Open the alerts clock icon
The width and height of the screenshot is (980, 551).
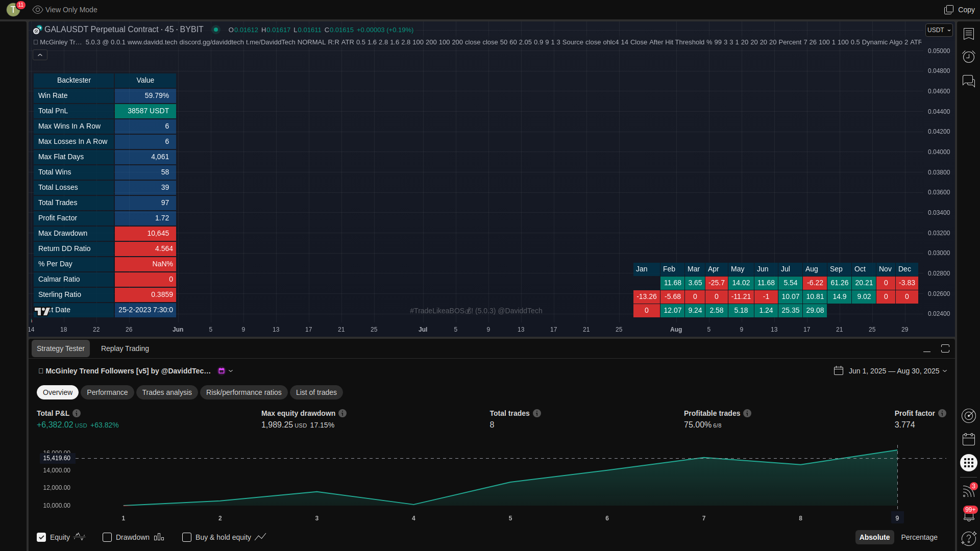click(x=969, y=57)
